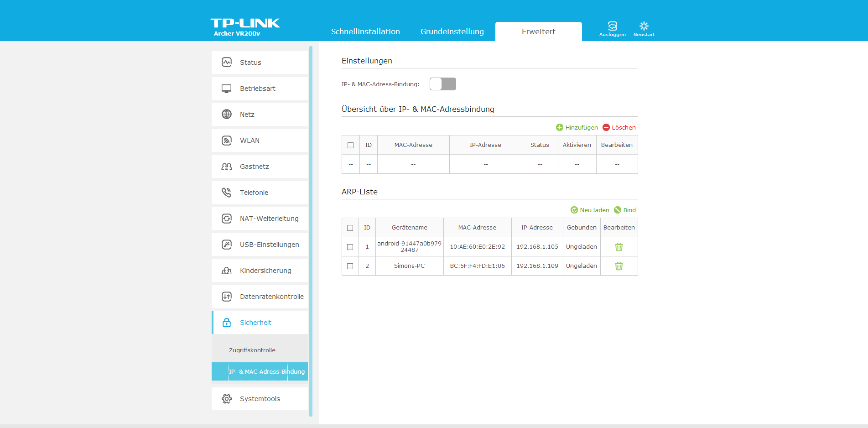Select all entries in ARP-Liste header checkbox
The image size is (868, 428).
(350, 228)
